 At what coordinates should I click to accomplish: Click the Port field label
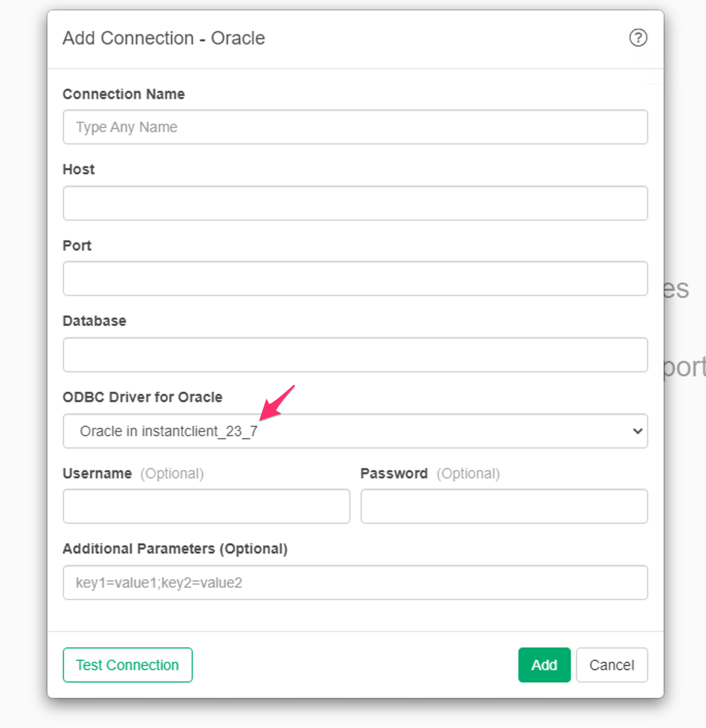click(x=77, y=246)
